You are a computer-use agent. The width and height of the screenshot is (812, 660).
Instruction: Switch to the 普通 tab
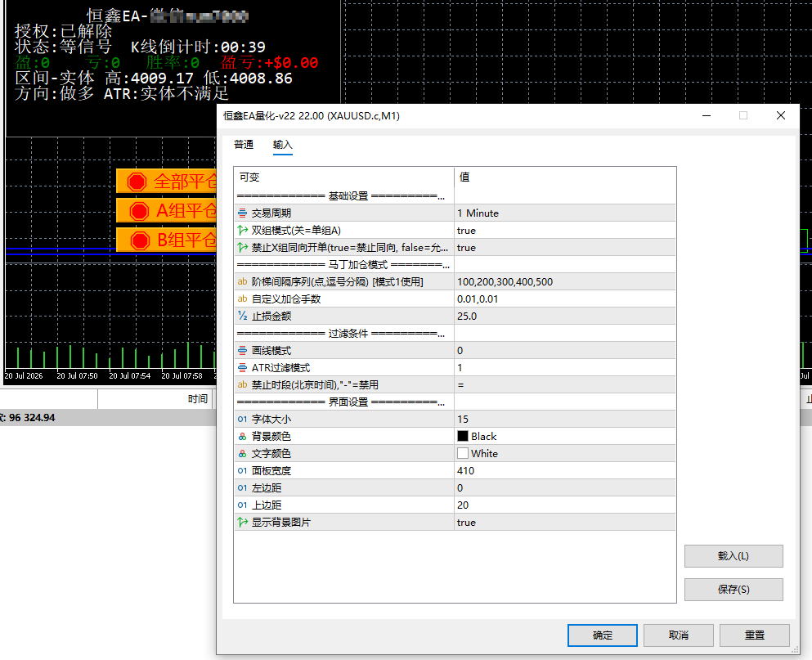click(244, 145)
